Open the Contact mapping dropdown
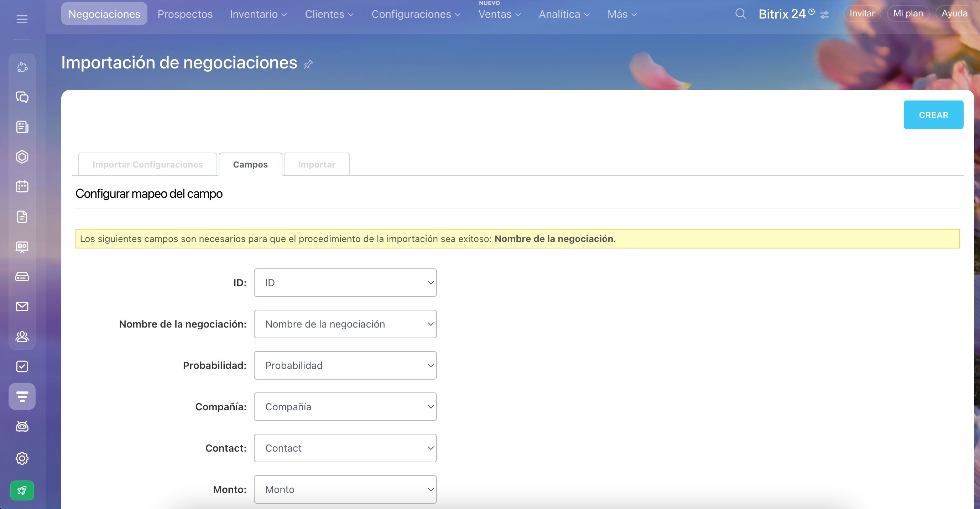 pos(345,448)
